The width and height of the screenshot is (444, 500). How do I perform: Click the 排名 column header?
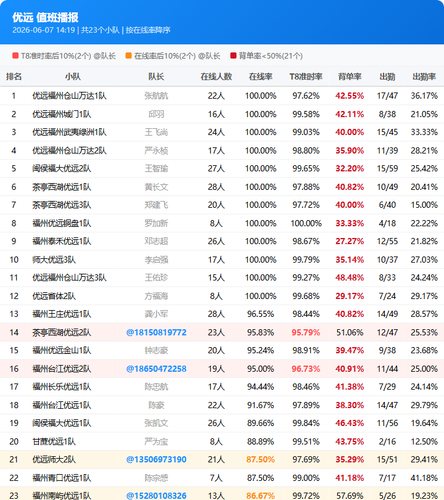[x=14, y=77]
